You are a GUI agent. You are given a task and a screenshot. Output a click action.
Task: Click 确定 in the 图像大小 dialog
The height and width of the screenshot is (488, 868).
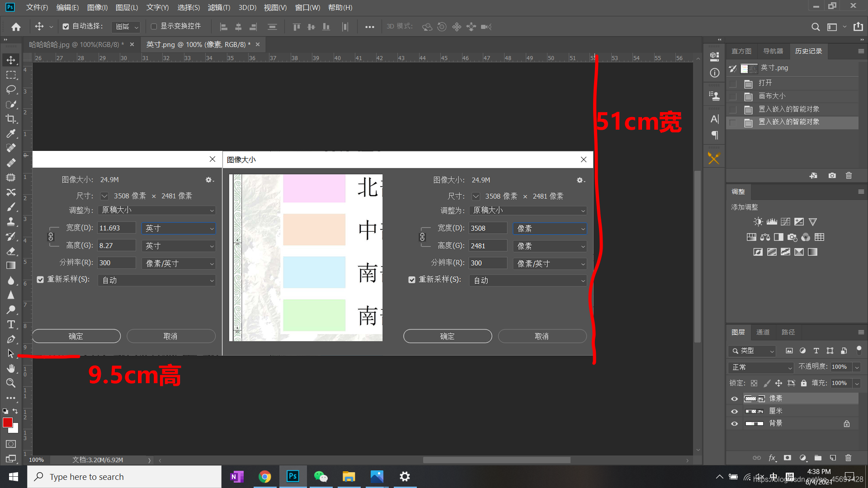(447, 336)
